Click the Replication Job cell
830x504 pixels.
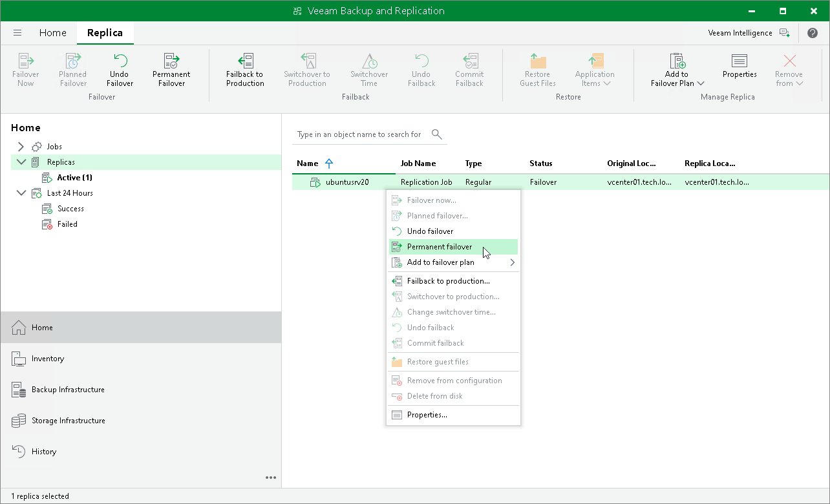pyautogui.click(x=427, y=182)
